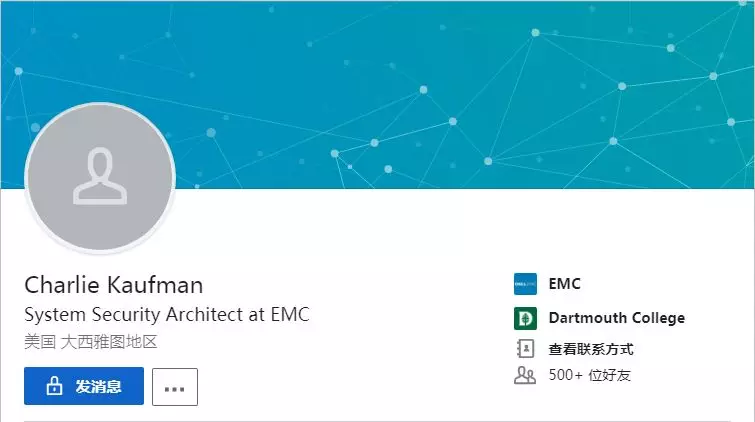The height and width of the screenshot is (422, 755).
Task: Open the EMC company link
Action: pos(564,284)
